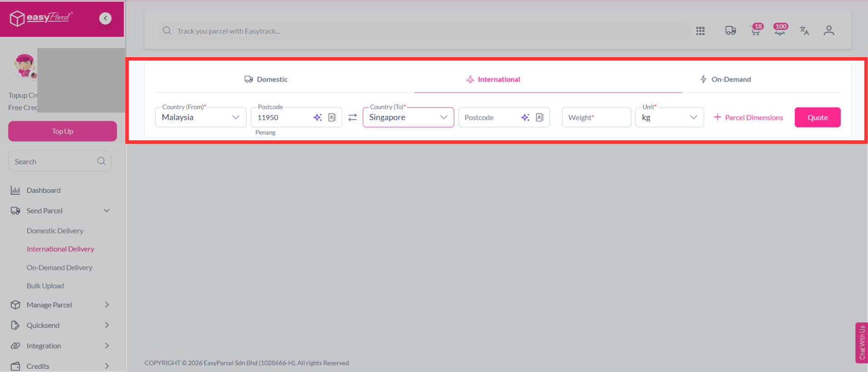Screen dimensions: 868x372
Task: Click the Easytrack search magnifier icon
Action: click(x=167, y=30)
